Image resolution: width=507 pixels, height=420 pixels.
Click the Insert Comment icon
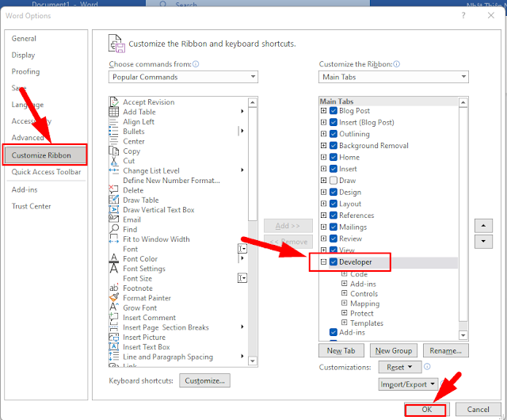[x=114, y=318]
